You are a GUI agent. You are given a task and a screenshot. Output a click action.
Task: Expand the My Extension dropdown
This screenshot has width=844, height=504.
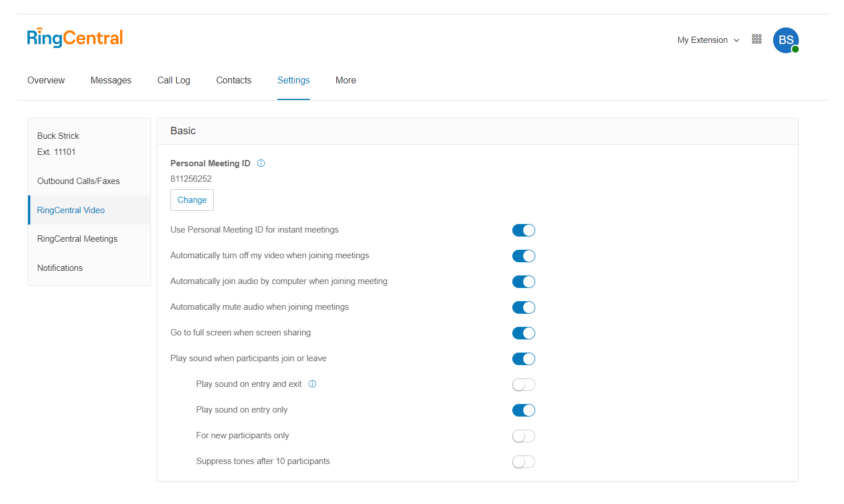click(x=708, y=40)
